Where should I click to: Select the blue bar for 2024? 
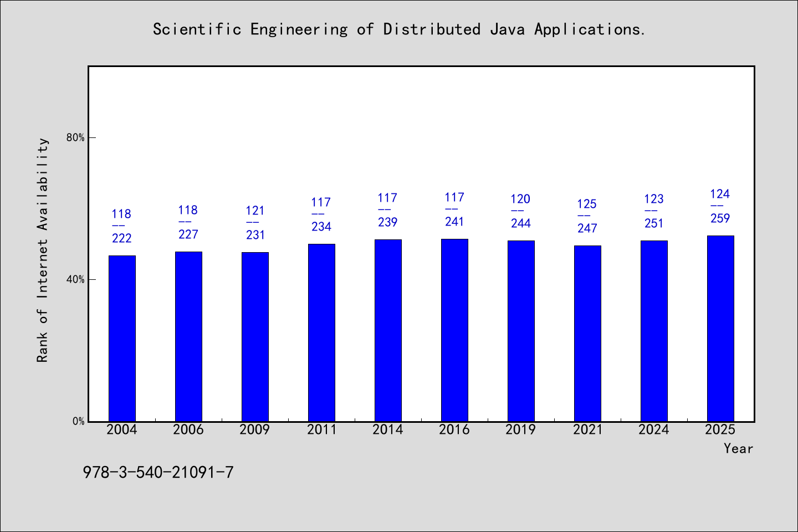click(654, 331)
